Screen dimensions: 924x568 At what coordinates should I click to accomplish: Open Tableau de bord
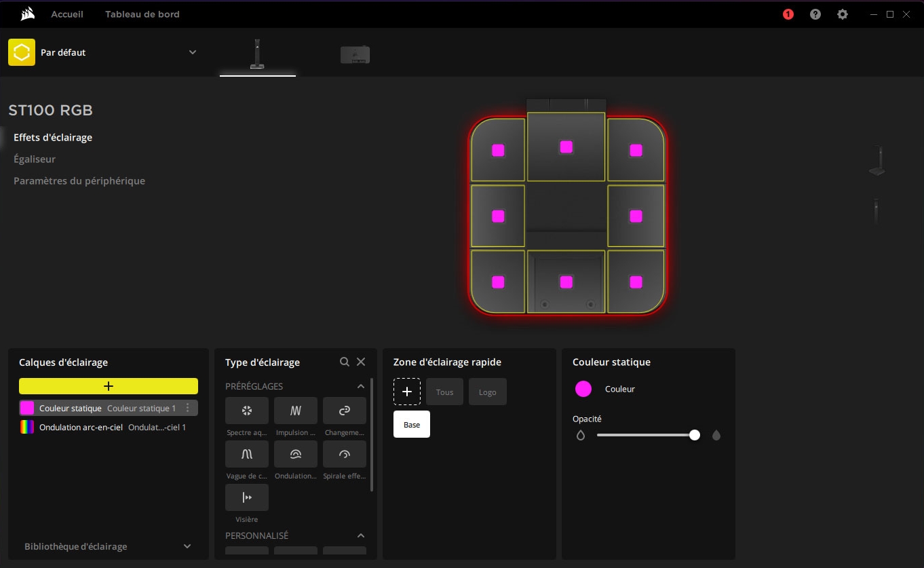tap(142, 14)
